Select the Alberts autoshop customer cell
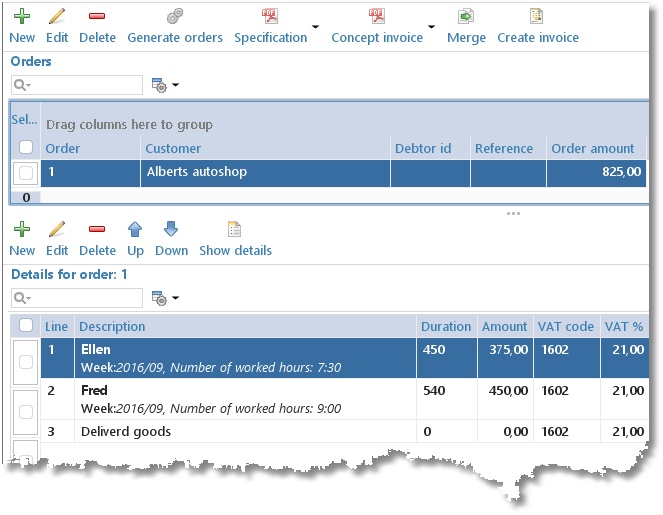This screenshot has width=663, height=515. [265, 173]
